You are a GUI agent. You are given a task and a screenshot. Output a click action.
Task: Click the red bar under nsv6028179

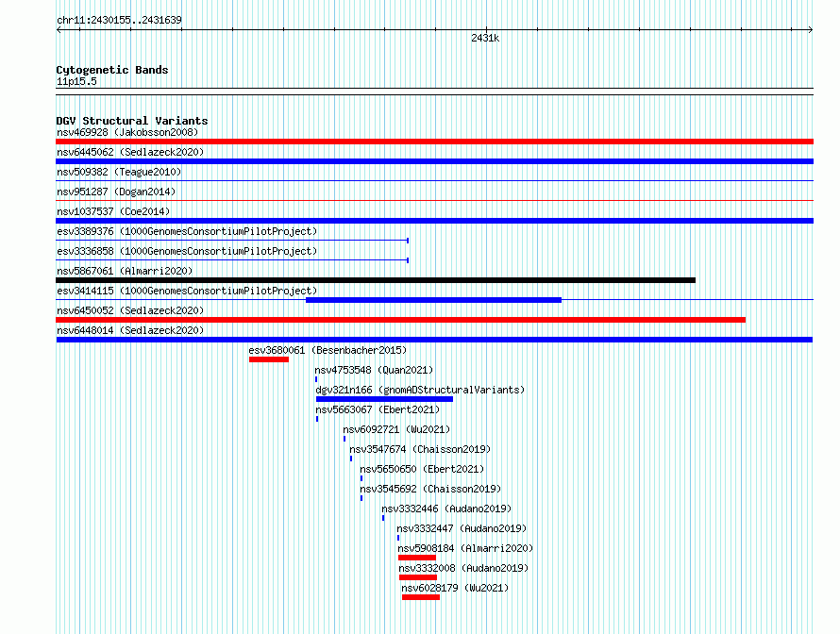pyautogui.click(x=421, y=597)
